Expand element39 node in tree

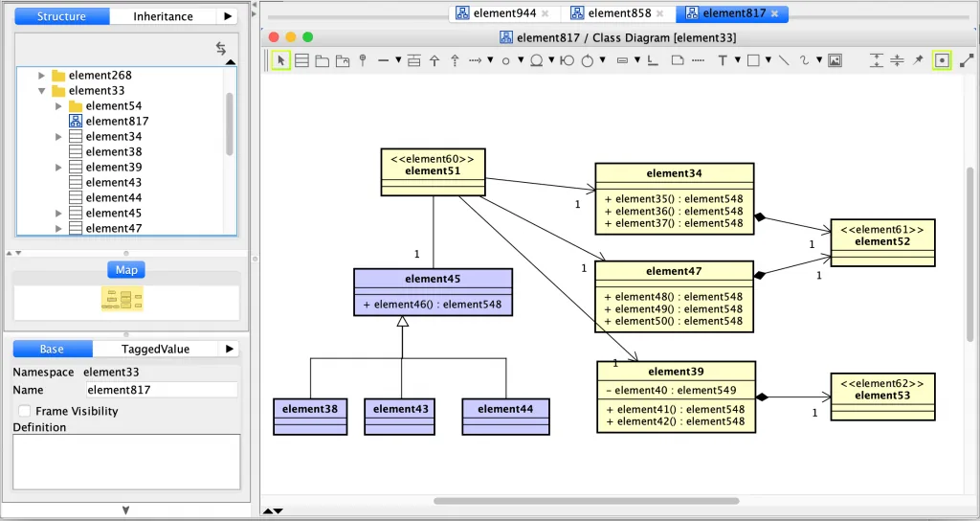(x=58, y=167)
